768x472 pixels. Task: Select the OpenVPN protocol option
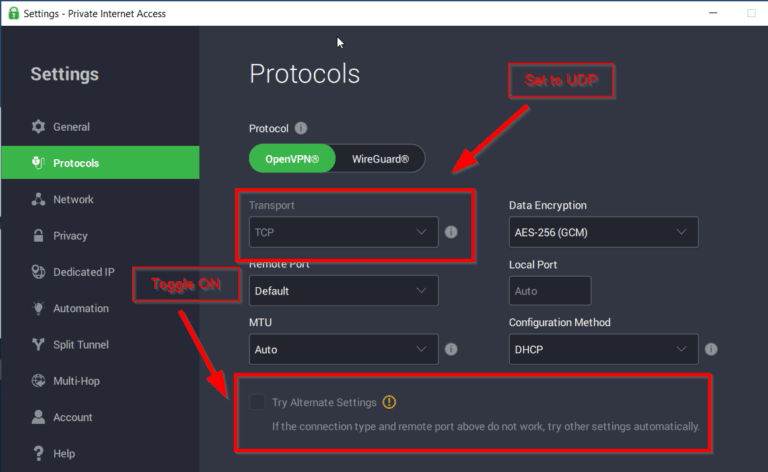292,159
